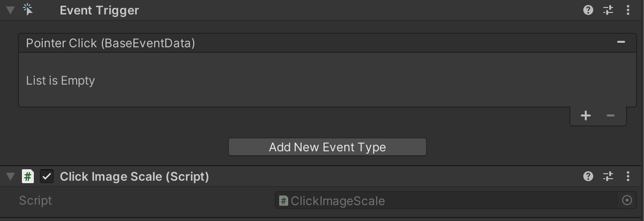
Task: Open Click Image Scale help reference icon
Action: click(x=588, y=176)
